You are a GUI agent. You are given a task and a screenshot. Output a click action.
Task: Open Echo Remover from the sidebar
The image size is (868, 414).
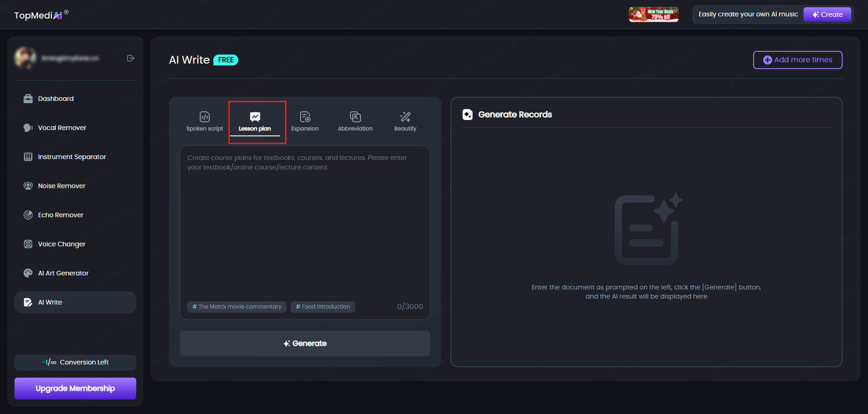coord(75,215)
